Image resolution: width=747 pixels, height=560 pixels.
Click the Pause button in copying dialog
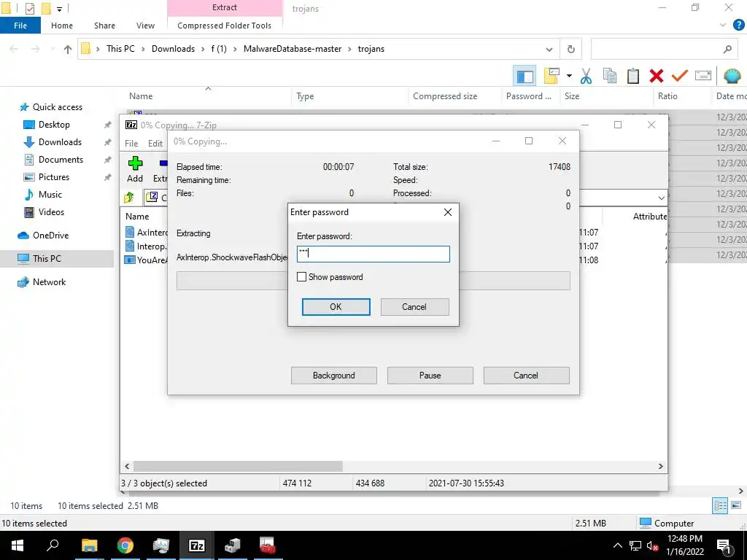(430, 376)
